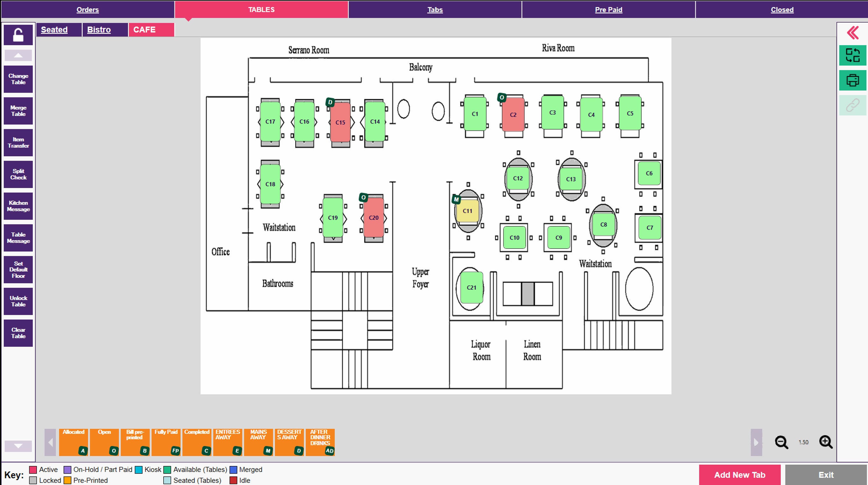Select table C10
This screenshot has width=868, height=485.
[514, 238]
